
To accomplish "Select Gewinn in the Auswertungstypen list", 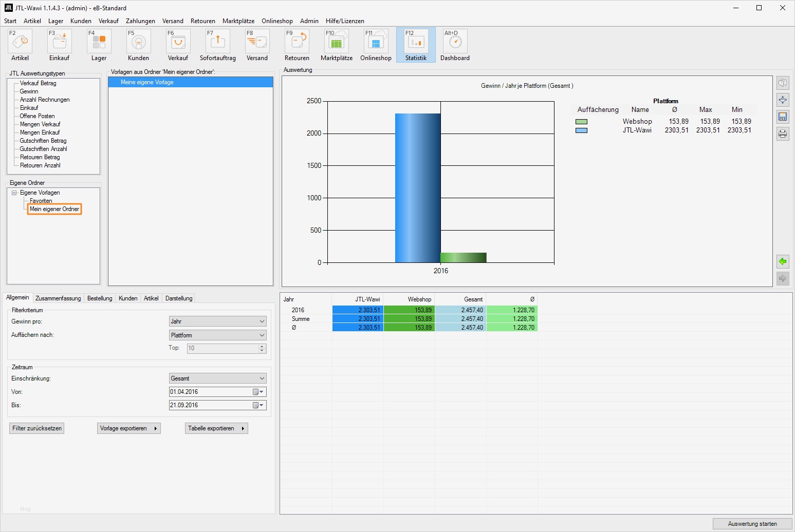I will [x=29, y=91].
